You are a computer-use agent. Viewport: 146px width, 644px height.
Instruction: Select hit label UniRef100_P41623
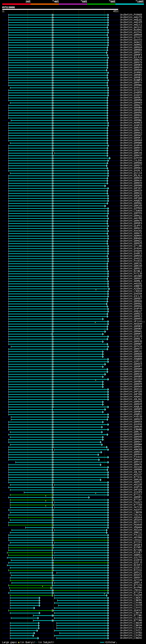click(131, 502)
